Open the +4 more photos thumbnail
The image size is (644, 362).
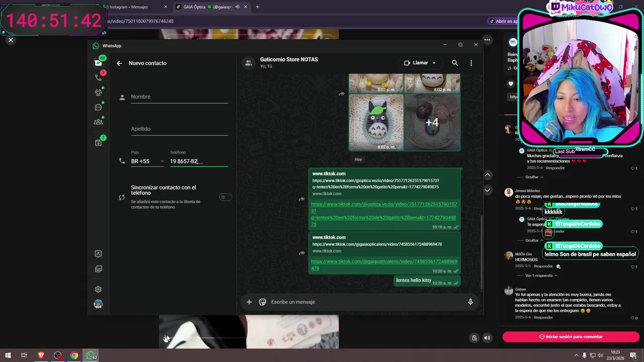[432, 122]
